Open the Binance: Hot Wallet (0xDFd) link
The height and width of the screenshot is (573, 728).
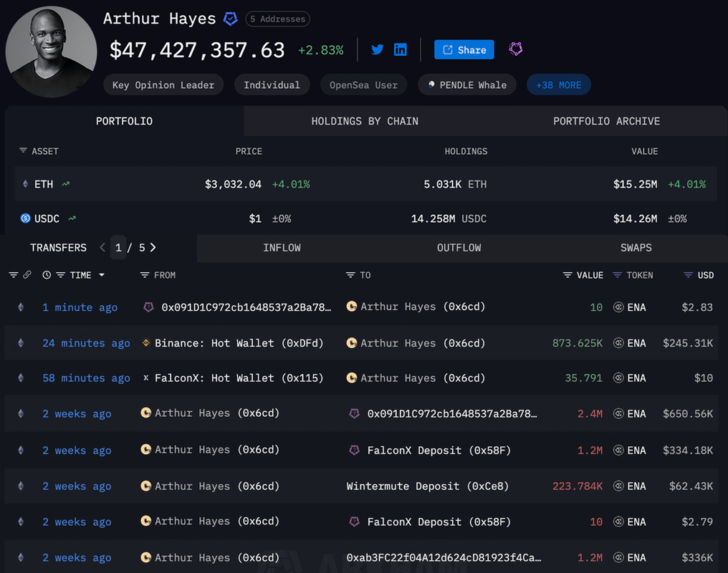(x=239, y=343)
